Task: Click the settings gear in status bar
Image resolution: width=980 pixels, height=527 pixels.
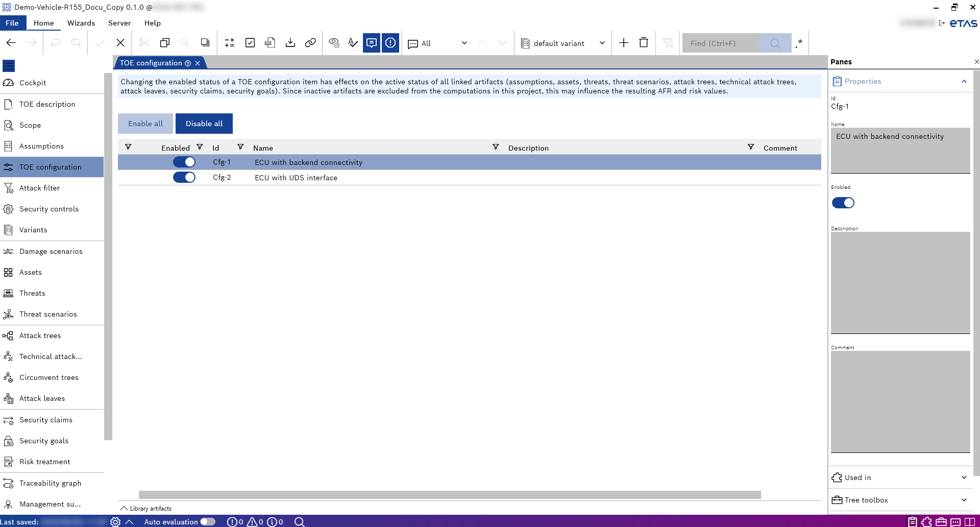Action: pos(115,521)
